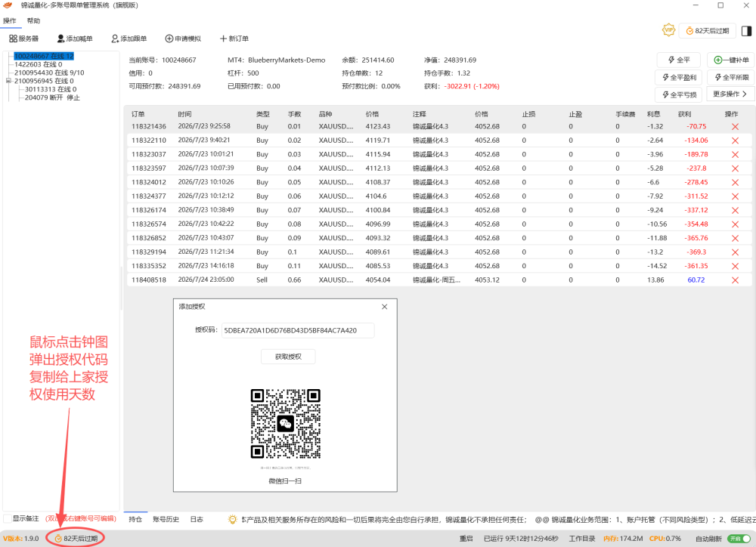
Task: Switch to the 账号历史 account history tab
Action: pos(166,519)
